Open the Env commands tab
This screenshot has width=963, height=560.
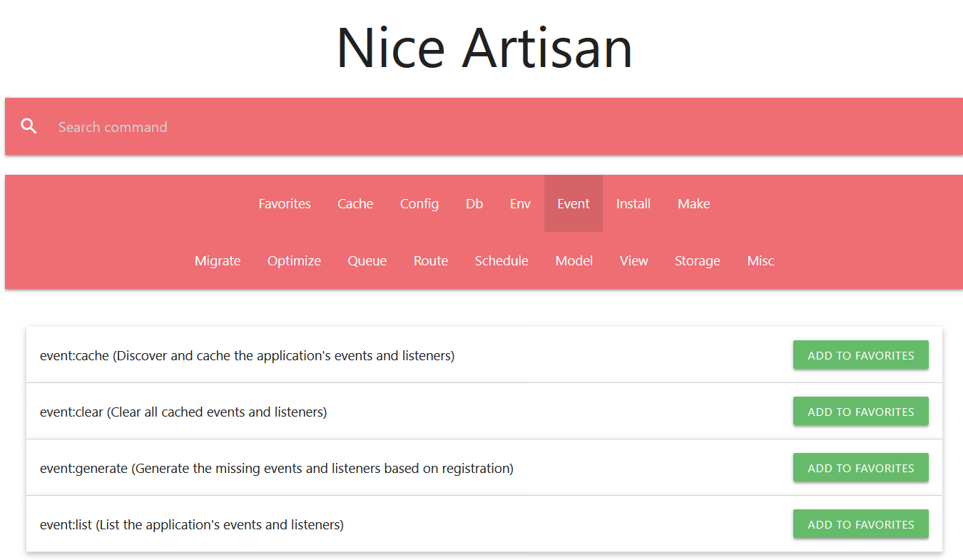[x=520, y=204]
